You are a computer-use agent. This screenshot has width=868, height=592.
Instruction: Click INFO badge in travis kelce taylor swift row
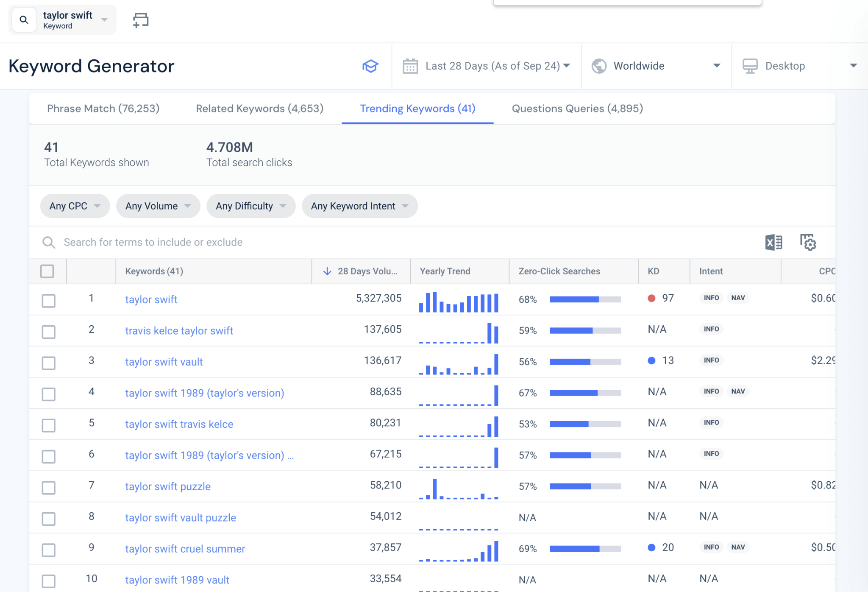[x=711, y=329]
